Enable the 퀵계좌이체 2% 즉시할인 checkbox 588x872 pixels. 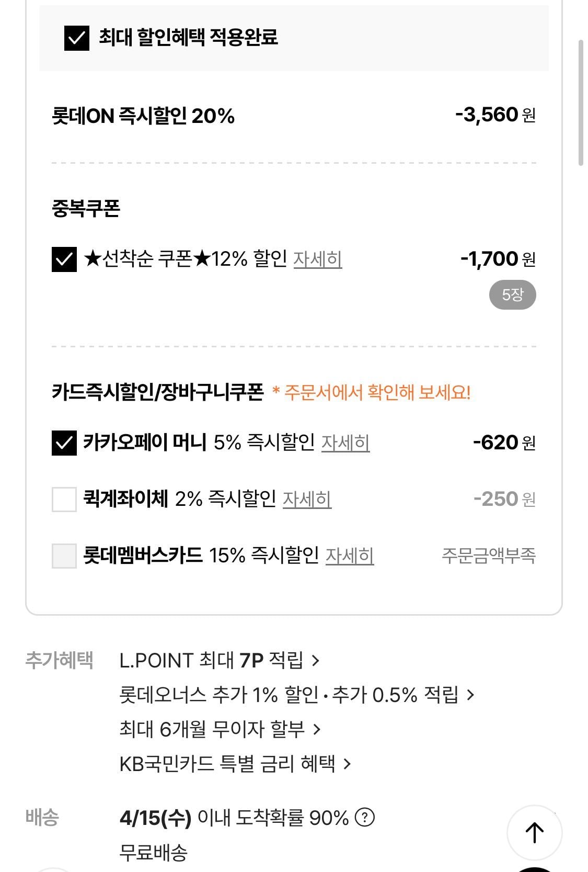64,499
